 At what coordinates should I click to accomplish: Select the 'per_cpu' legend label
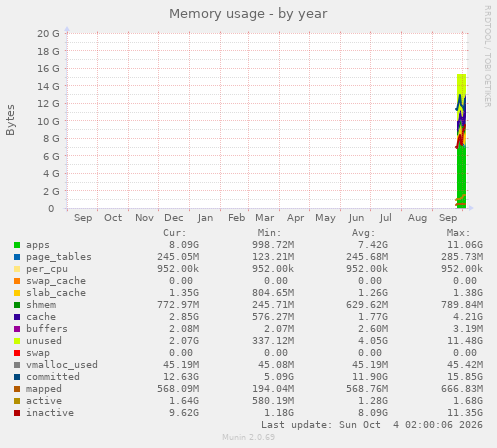click(x=47, y=269)
